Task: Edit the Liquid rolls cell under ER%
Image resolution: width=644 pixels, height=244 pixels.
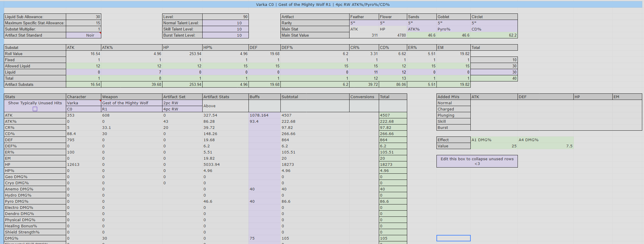Action: (x=422, y=72)
